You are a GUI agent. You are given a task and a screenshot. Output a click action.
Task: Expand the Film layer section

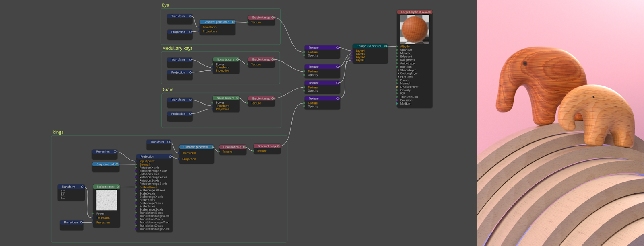(399, 77)
